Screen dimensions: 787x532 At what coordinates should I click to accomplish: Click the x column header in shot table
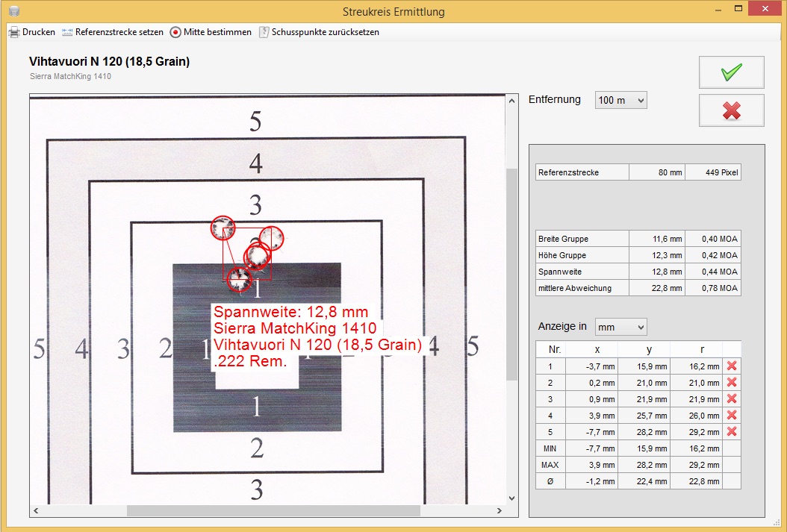pos(597,349)
